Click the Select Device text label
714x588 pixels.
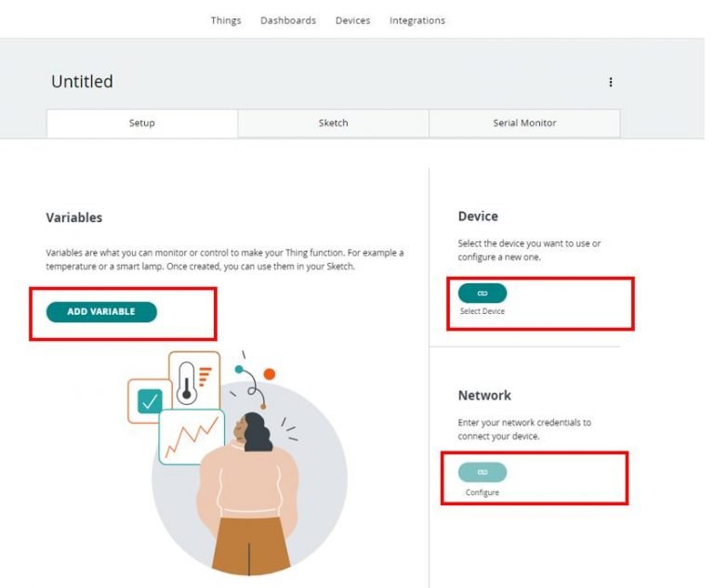coord(483,311)
